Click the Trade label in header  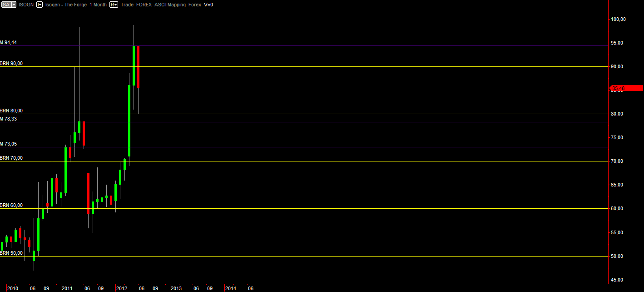coord(127,5)
